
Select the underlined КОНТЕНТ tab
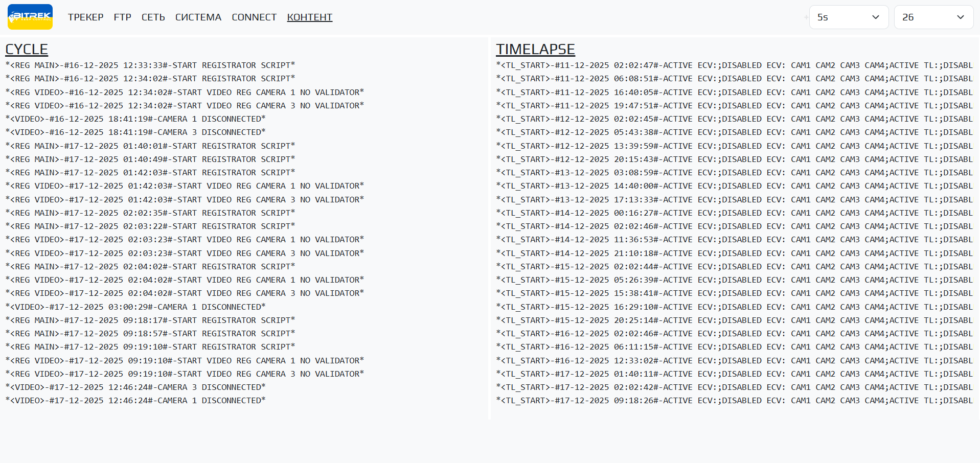(x=310, y=17)
